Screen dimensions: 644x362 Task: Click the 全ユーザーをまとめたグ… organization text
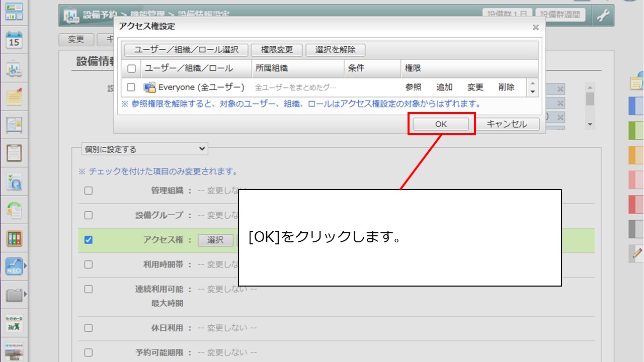(x=296, y=87)
